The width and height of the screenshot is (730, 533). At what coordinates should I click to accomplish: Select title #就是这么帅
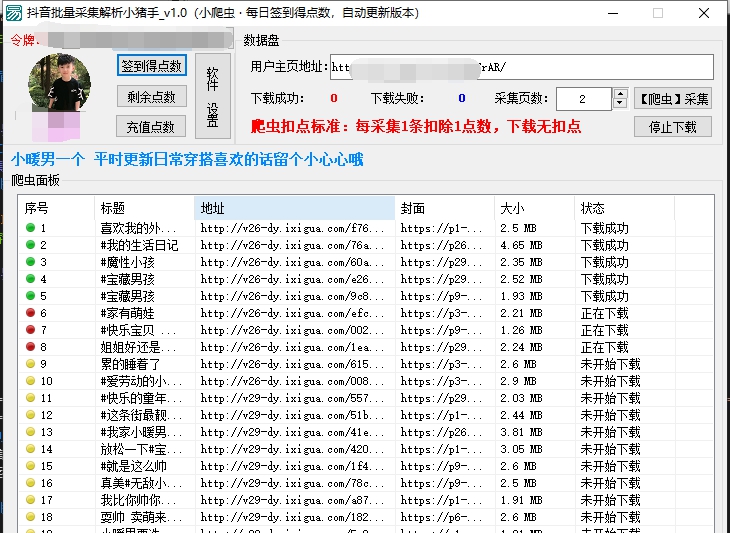pyautogui.click(x=133, y=466)
